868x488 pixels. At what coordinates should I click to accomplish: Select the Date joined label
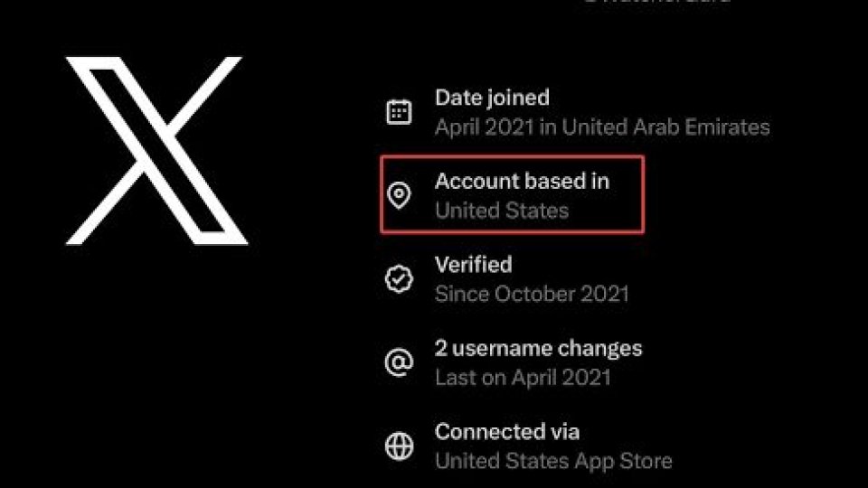click(x=492, y=98)
